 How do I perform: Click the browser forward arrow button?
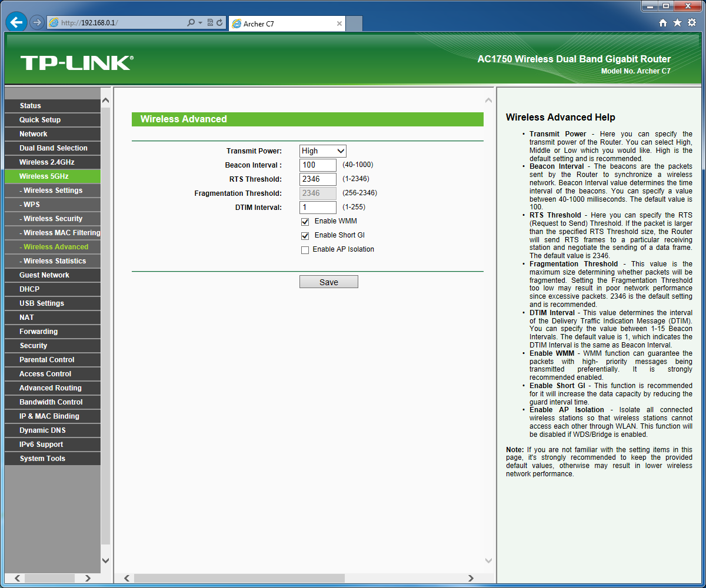click(37, 23)
